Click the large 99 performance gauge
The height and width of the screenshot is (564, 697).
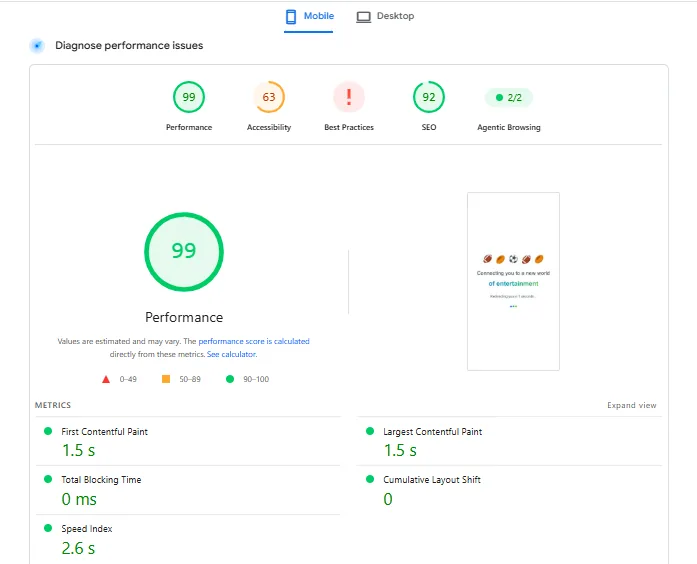[184, 252]
